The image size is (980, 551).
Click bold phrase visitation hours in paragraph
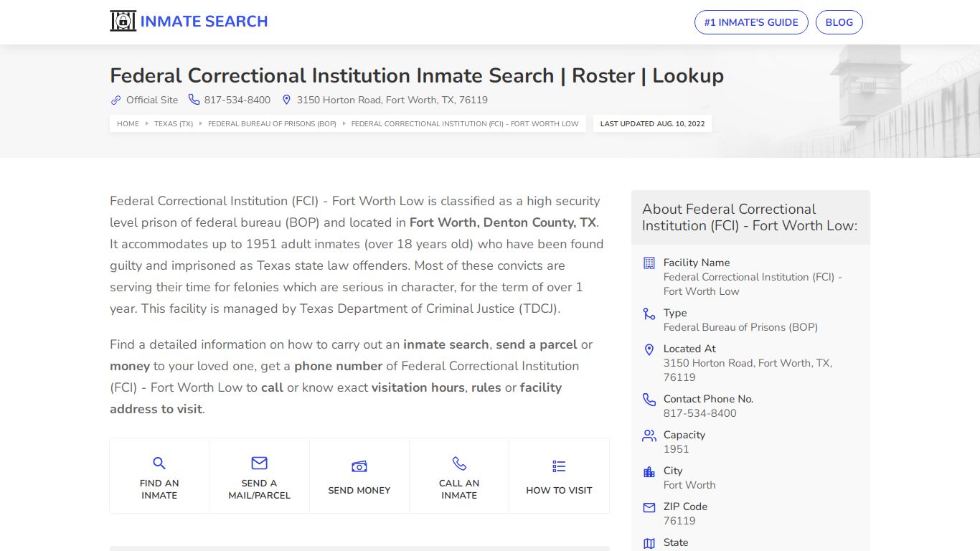418,387
